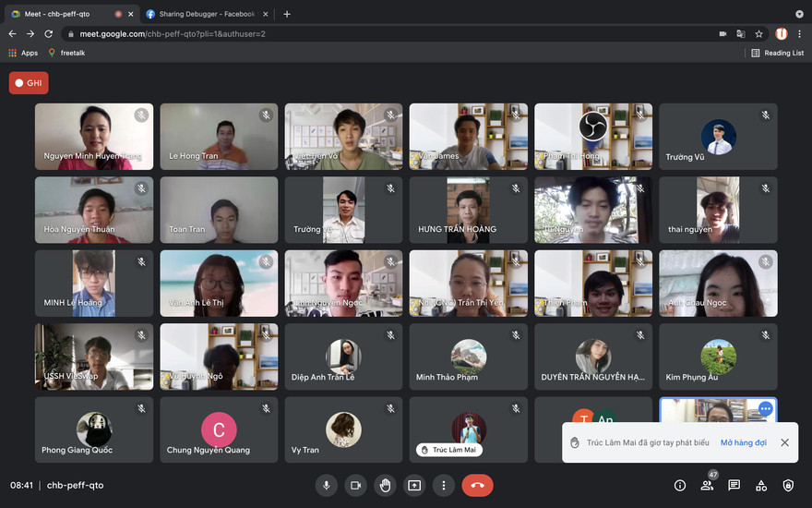
Task: Click the red GHI recording button
Action: pos(29,82)
